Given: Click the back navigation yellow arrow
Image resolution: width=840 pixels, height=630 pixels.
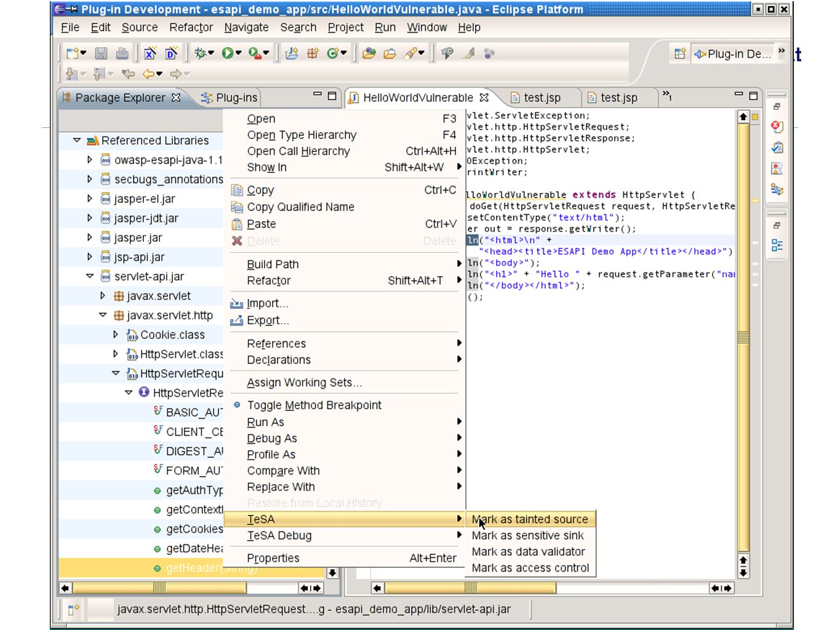Looking at the screenshot, I should tap(148, 74).
